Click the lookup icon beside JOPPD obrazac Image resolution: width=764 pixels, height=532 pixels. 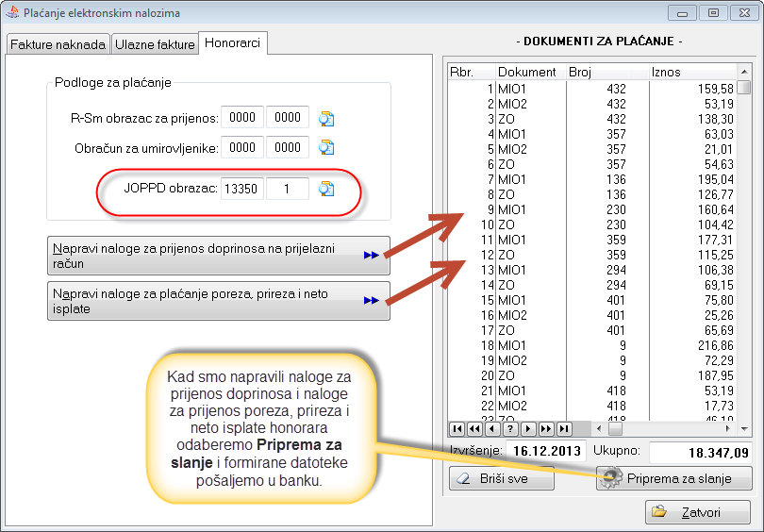[326, 189]
